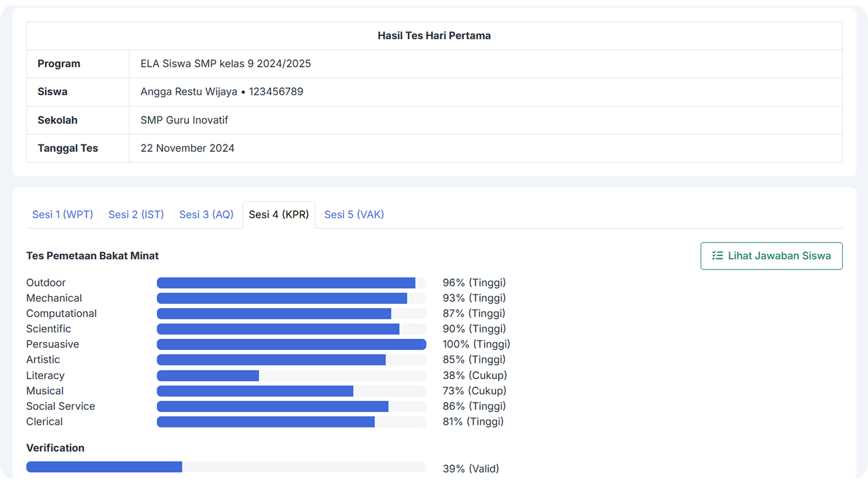Go to the Sesi 5 (VAK) tab

[x=354, y=214]
